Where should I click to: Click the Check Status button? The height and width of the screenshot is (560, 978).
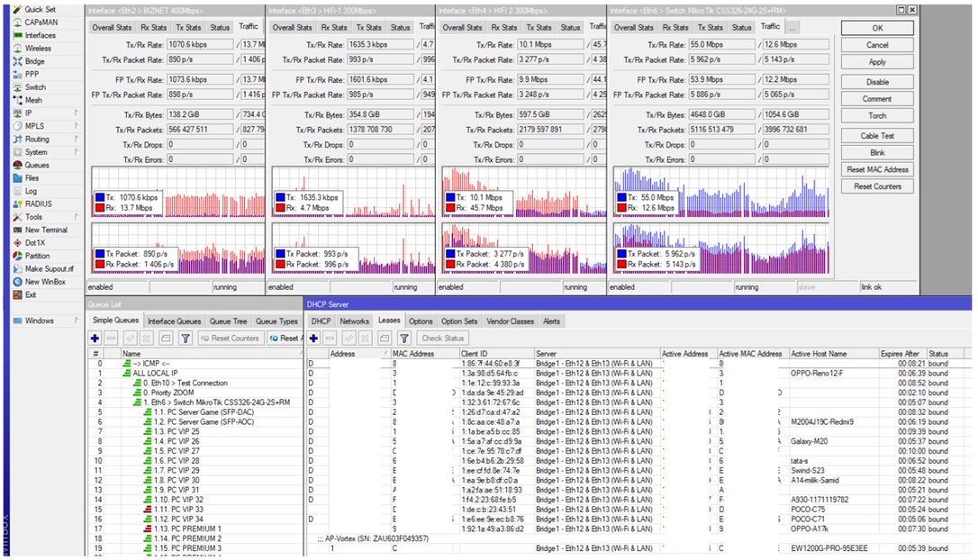[443, 338]
